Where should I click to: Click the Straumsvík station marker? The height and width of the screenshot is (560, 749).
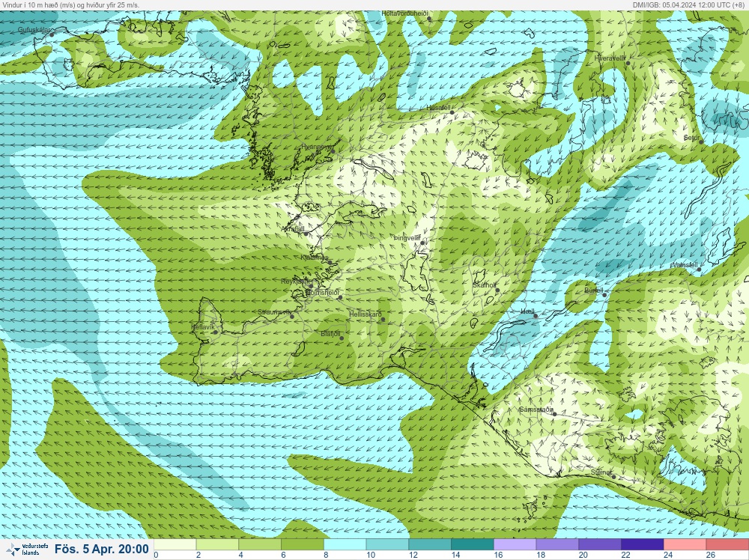tap(292, 317)
